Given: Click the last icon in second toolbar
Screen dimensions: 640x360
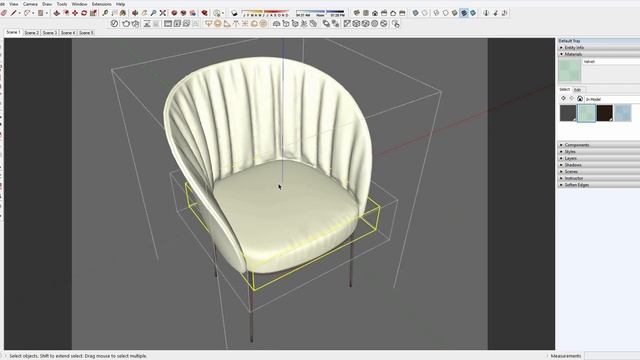Looking at the screenshot, I should [396, 24].
